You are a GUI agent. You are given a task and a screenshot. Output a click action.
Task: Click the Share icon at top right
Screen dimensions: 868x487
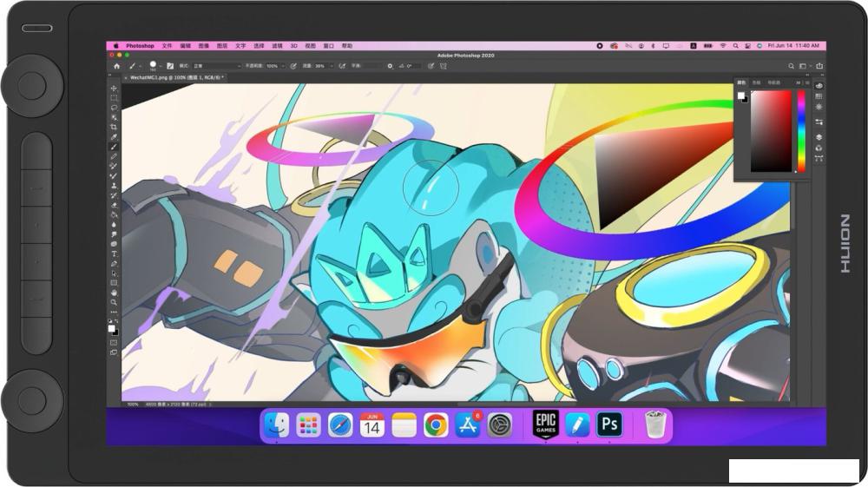tap(819, 66)
